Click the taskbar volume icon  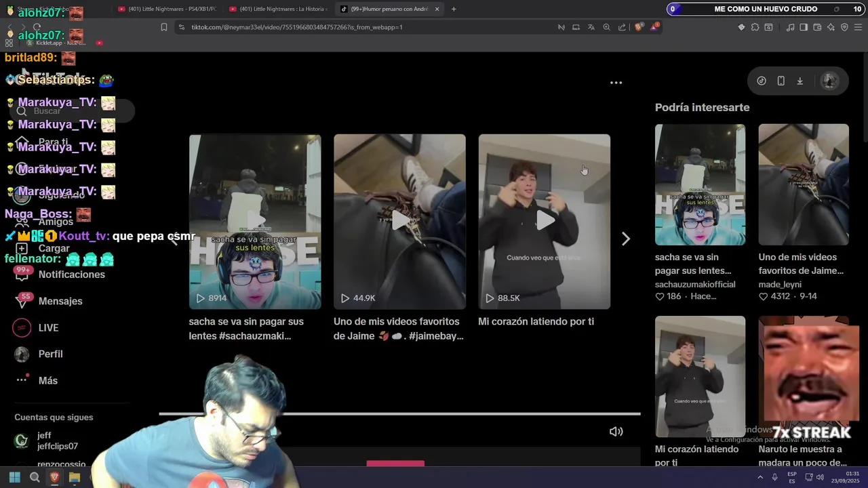(820, 477)
